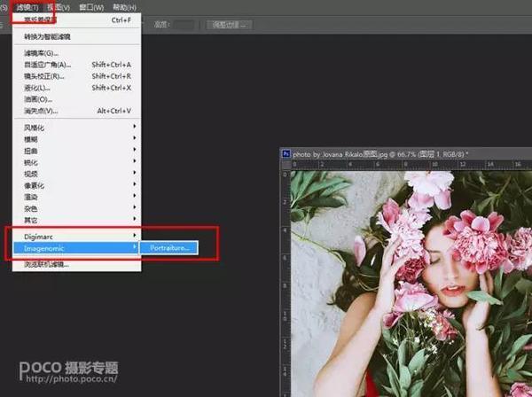Expand the 锐化 (Sharpen) submenu

pyautogui.click(x=76, y=162)
